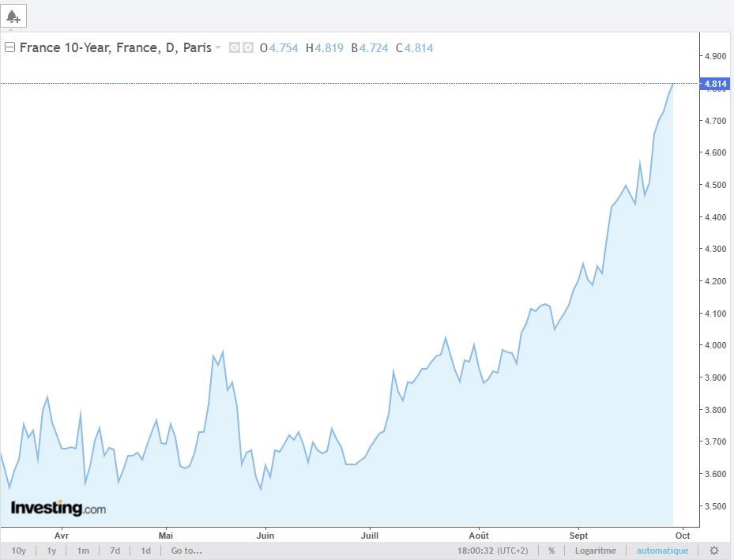Open the France 10-Year symbol dropdown arrow
This screenshot has height=560, width=734.
pos(218,47)
